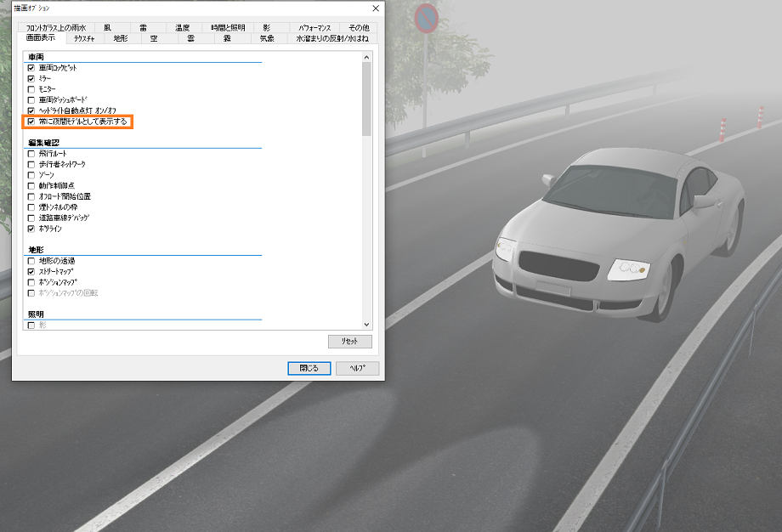Enable the 地形の透過 checkbox
Screen dimensions: 782x532
click(31, 261)
